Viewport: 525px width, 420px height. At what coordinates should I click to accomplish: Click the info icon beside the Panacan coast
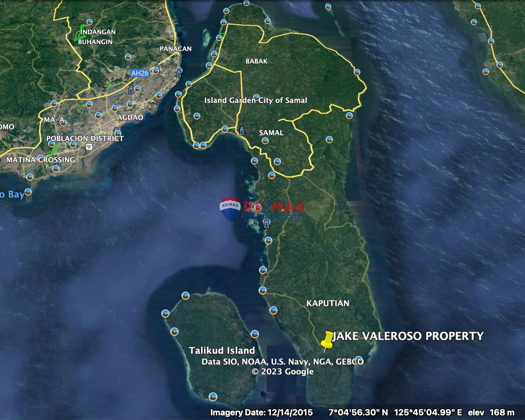pos(179,72)
